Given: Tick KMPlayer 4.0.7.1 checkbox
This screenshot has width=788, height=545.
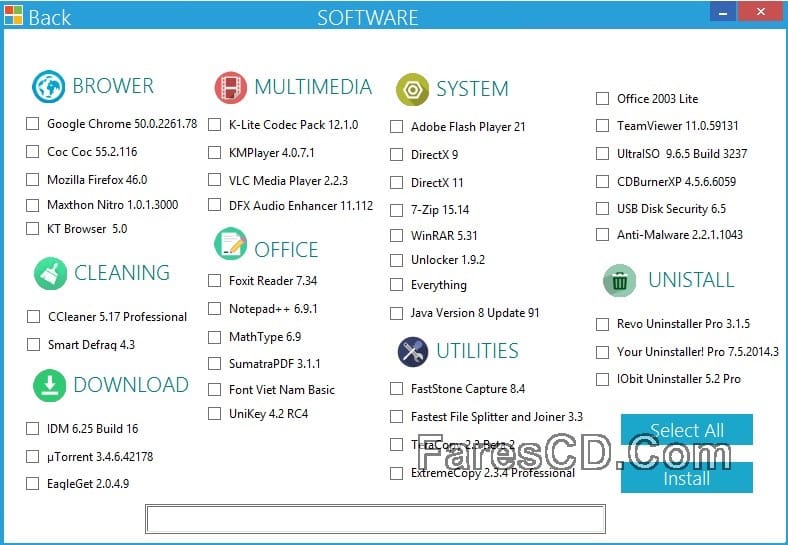Looking at the screenshot, I should [x=215, y=152].
